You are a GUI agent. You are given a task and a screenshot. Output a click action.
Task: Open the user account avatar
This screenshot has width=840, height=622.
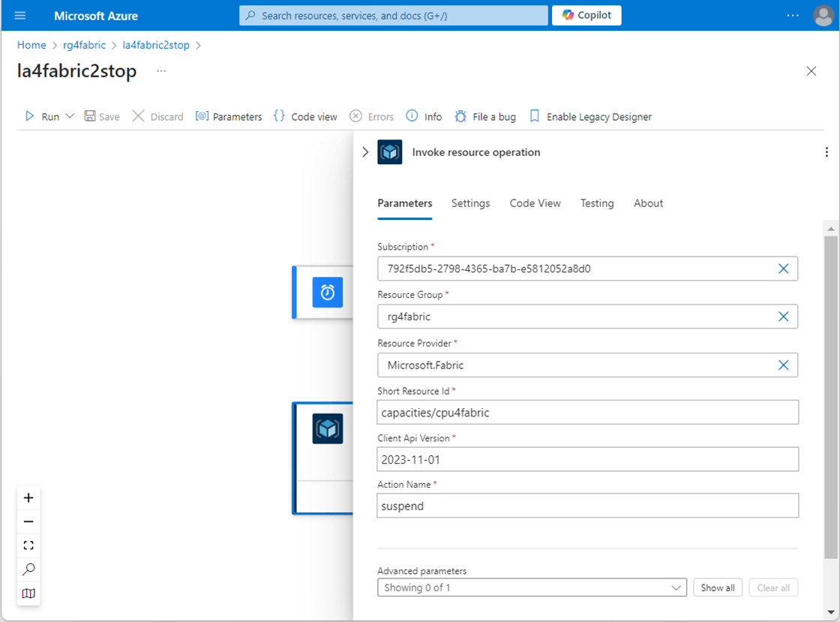[823, 16]
